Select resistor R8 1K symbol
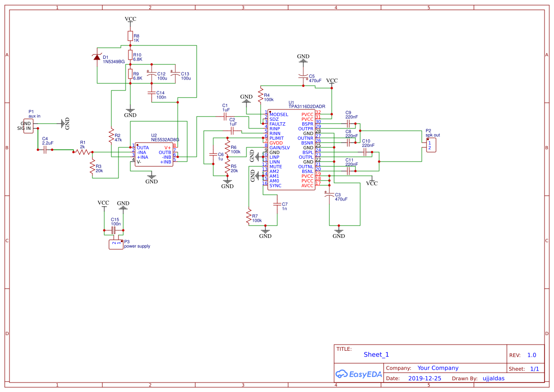This screenshot has width=554, height=392. [x=130, y=36]
